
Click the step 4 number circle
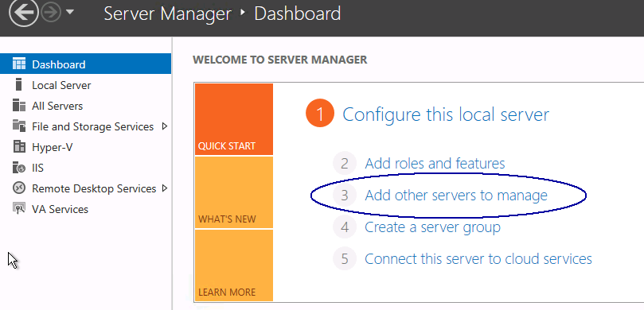pyautogui.click(x=344, y=227)
